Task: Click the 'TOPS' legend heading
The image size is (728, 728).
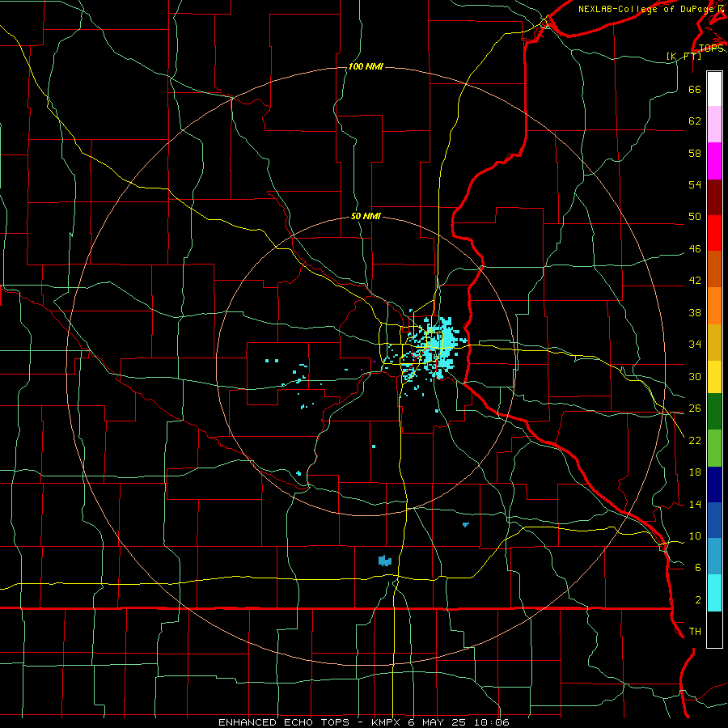Action: click(711, 49)
